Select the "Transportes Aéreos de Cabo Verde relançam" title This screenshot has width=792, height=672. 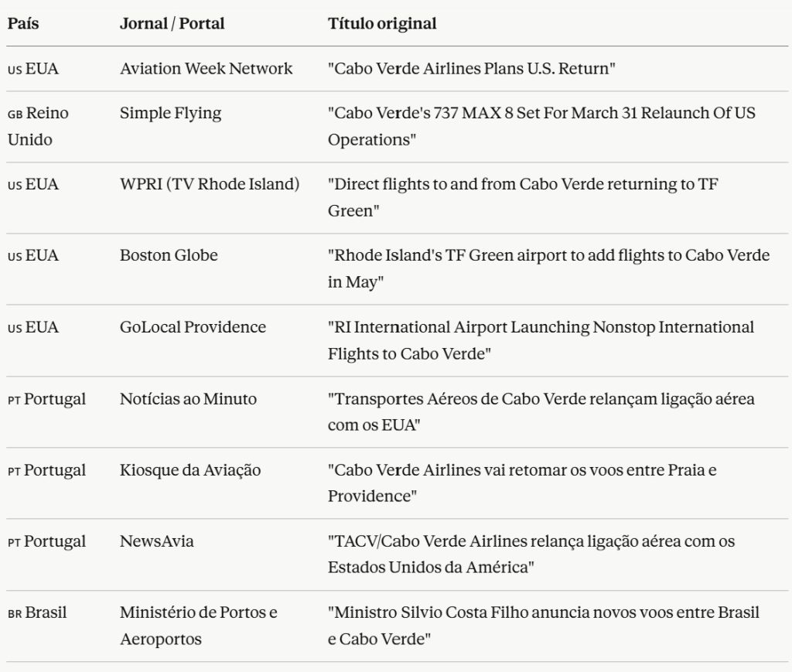point(541,412)
